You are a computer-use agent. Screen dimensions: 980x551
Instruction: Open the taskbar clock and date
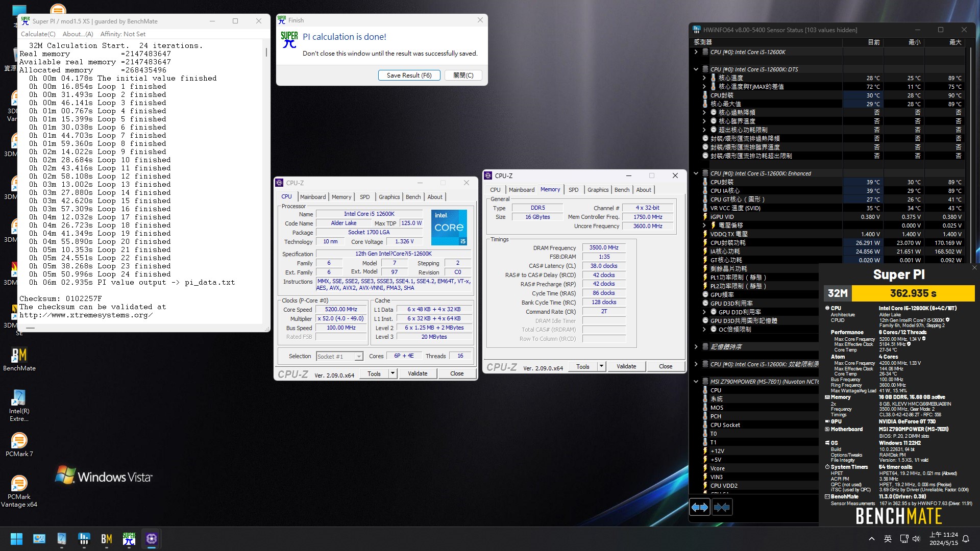tap(944, 539)
